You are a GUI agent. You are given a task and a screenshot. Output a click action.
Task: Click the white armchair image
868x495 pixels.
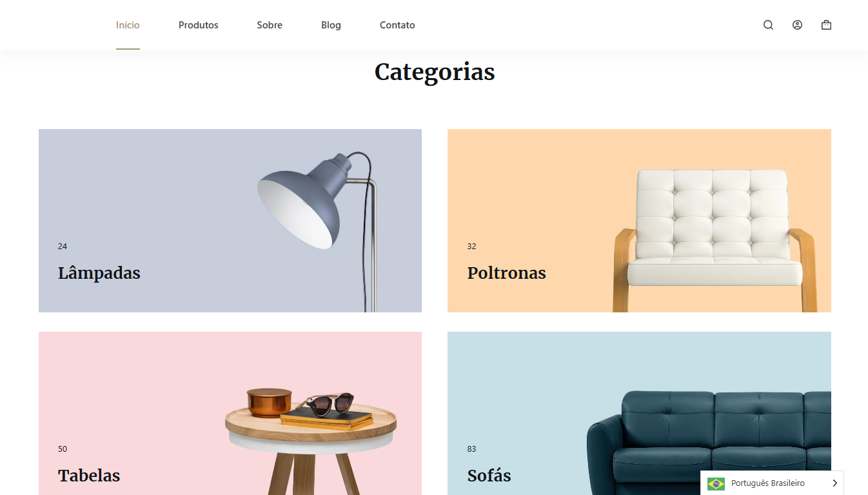click(x=715, y=240)
